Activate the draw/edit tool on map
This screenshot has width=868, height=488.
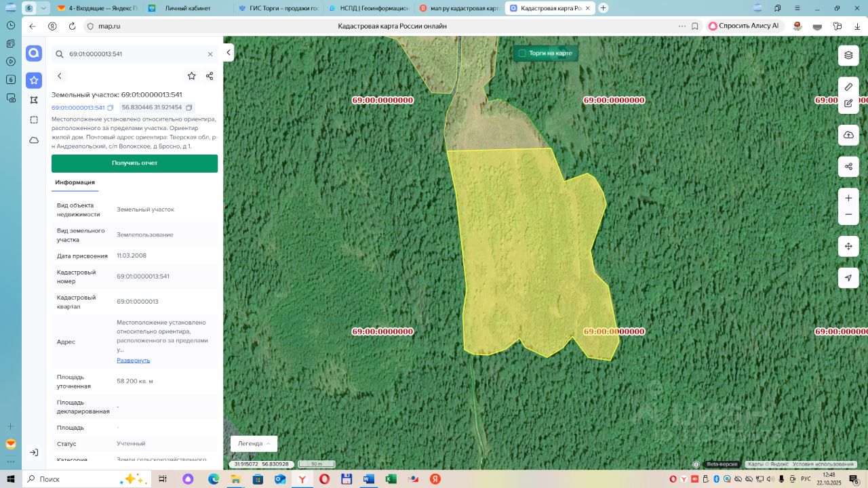tap(848, 104)
